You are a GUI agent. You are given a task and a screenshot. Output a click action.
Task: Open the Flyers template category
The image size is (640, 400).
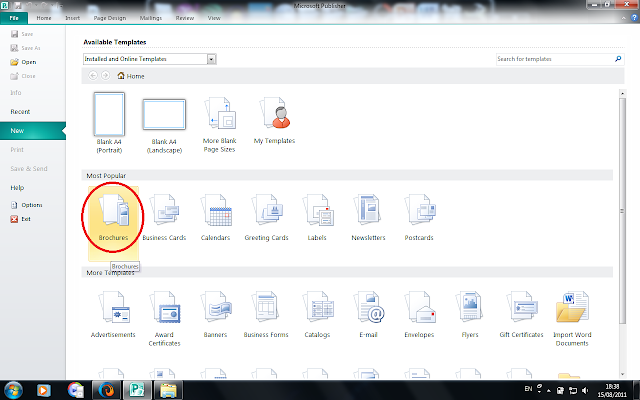[470, 314]
